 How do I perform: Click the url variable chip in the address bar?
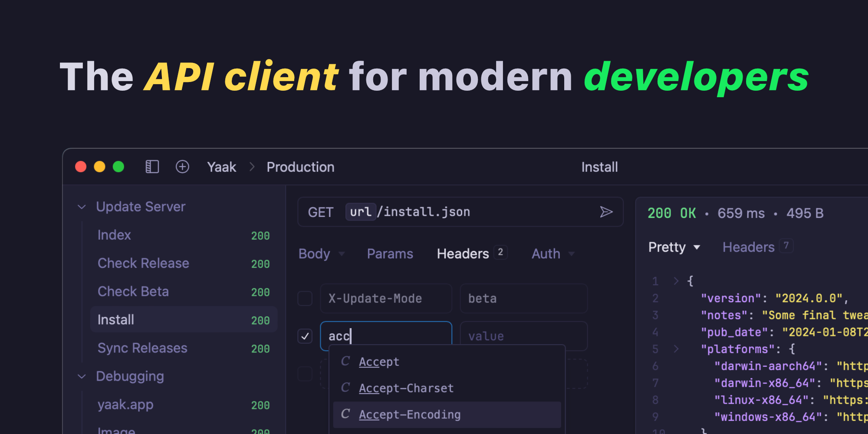(360, 212)
